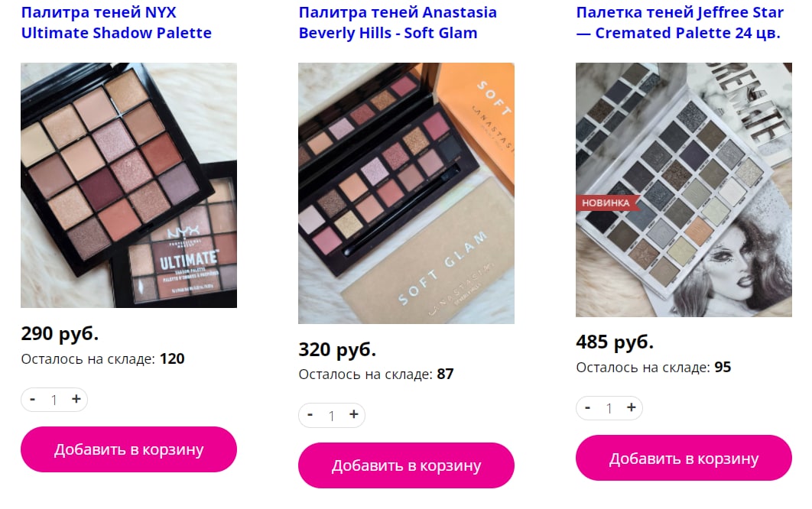Open the Anastasia Beverly Hills Soft Glam title link
The image size is (812, 509).
pos(398,22)
